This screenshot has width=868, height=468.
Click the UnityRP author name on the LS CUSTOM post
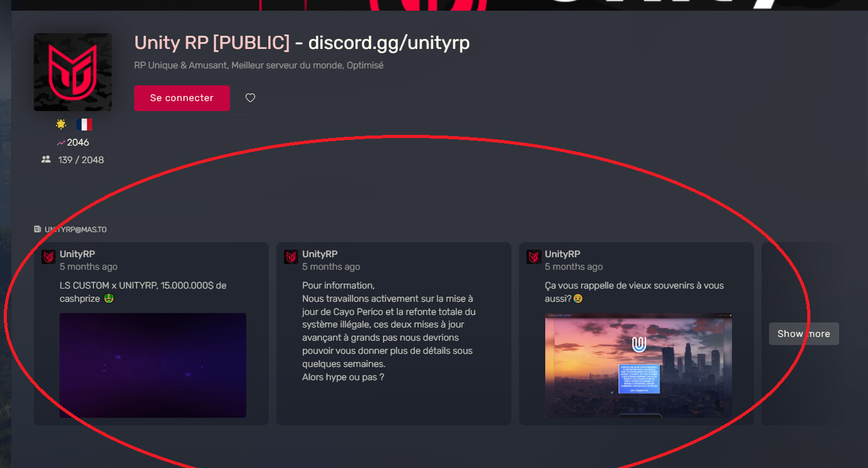click(x=78, y=254)
